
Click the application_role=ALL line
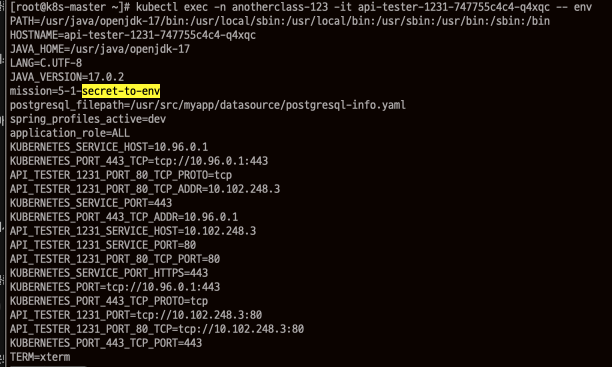point(70,133)
